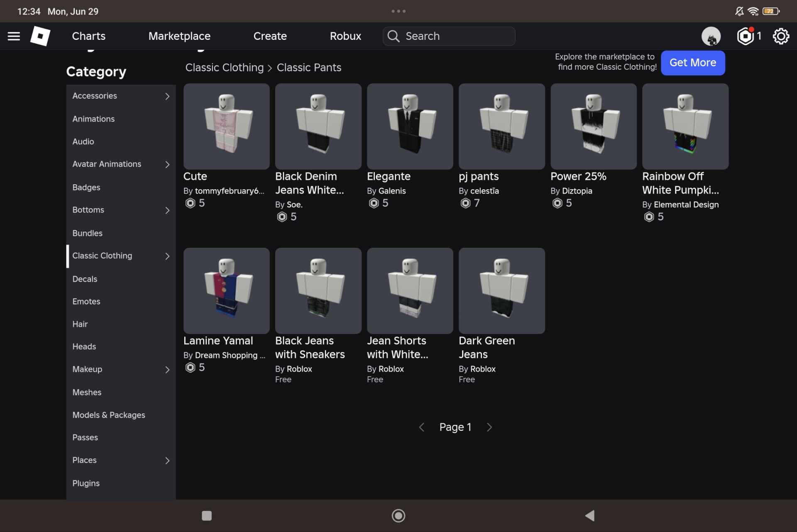Open the Robux tab
Image resolution: width=797 pixels, height=532 pixels.
pyautogui.click(x=345, y=36)
